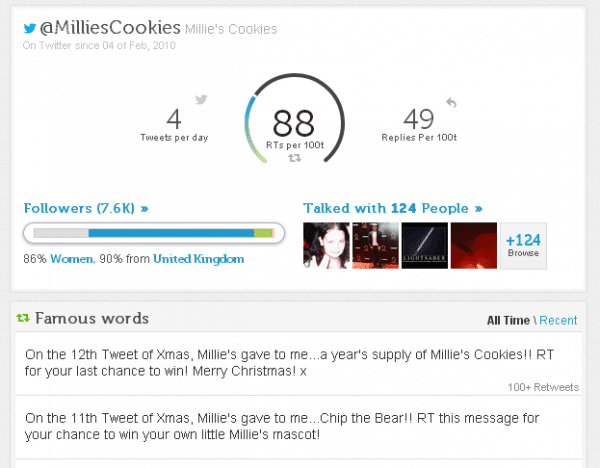
Task: Click the @MilliesCookies handle heading
Action: coord(110,28)
